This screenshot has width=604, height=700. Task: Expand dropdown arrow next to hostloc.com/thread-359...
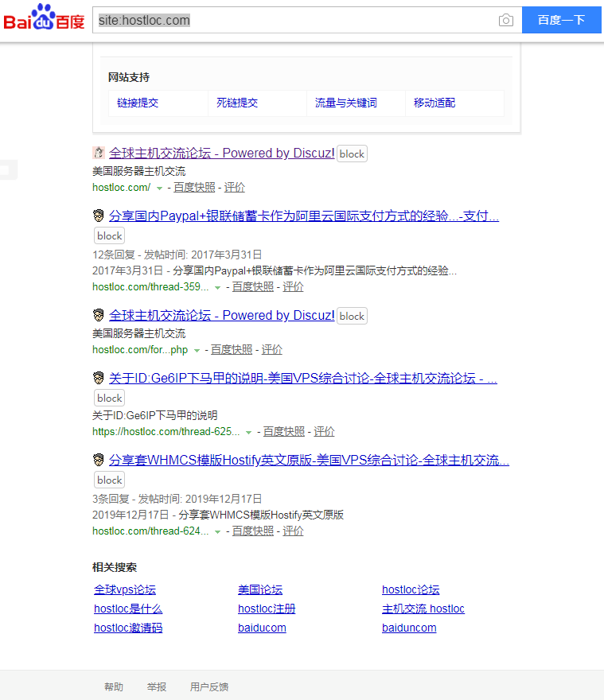pos(217,288)
